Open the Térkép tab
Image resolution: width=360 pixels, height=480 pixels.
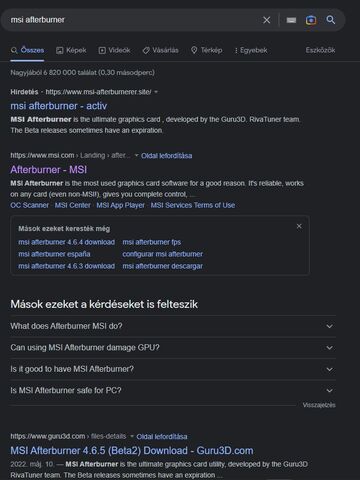[206, 50]
